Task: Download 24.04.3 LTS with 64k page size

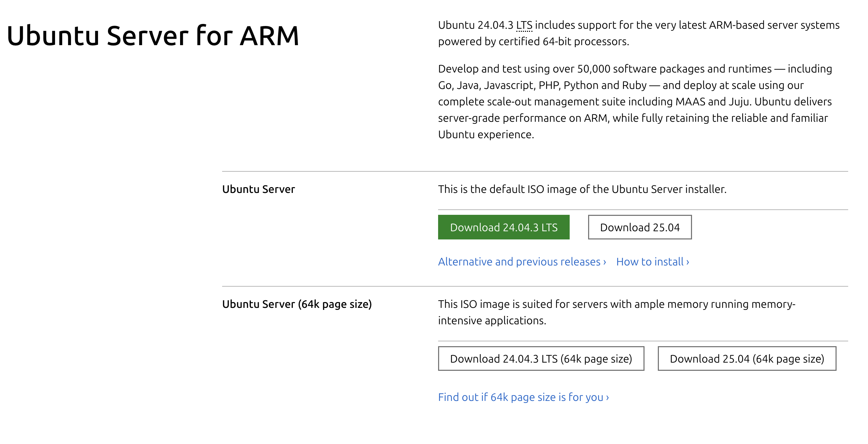Action: [541, 358]
